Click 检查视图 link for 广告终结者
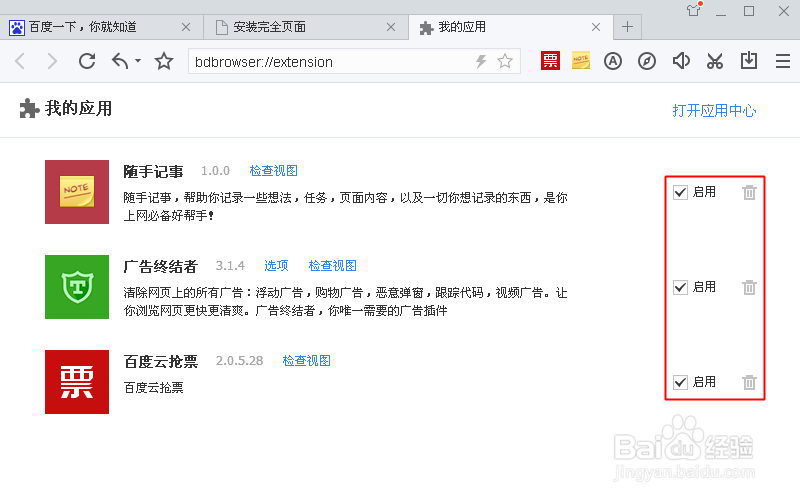The width and height of the screenshot is (800, 500). click(332, 265)
